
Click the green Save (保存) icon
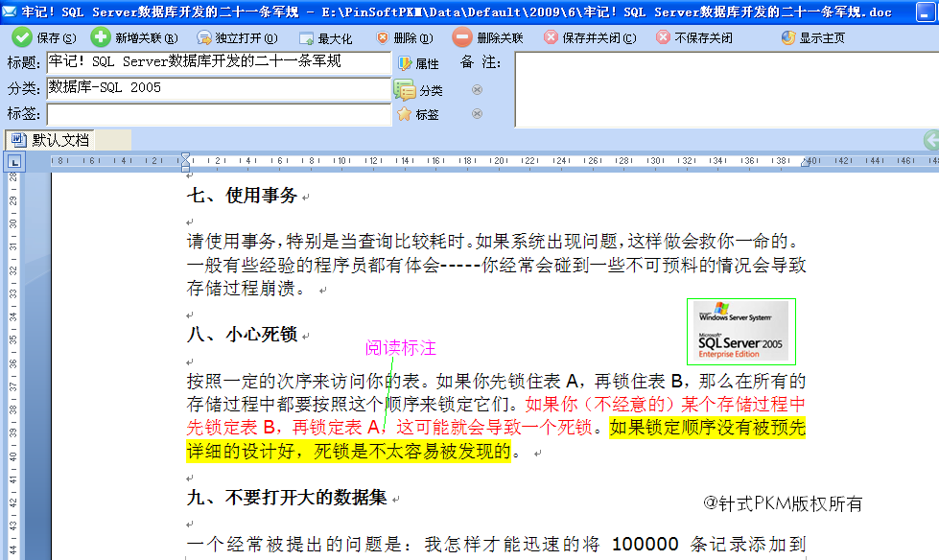[x=21, y=37]
